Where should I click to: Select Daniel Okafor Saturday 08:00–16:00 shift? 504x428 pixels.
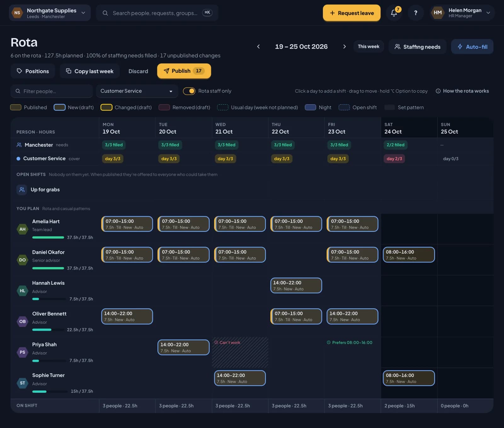[x=409, y=254]
